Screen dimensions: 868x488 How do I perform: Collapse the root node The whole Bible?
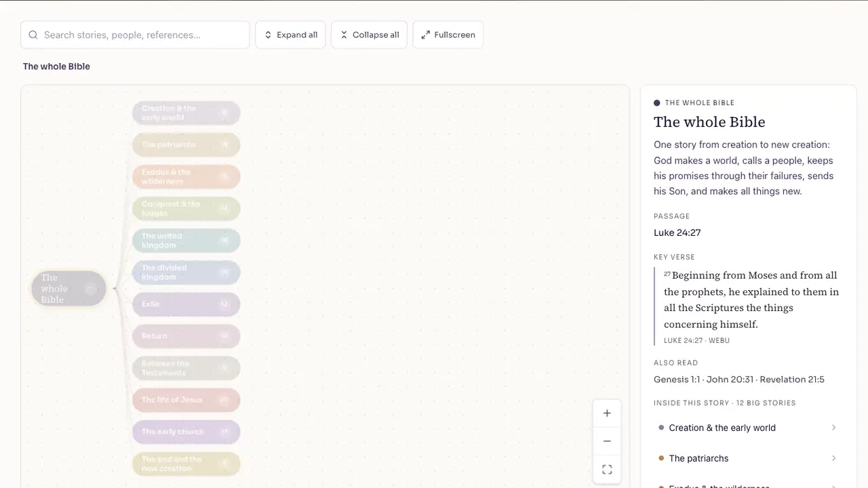pos(90,289)
